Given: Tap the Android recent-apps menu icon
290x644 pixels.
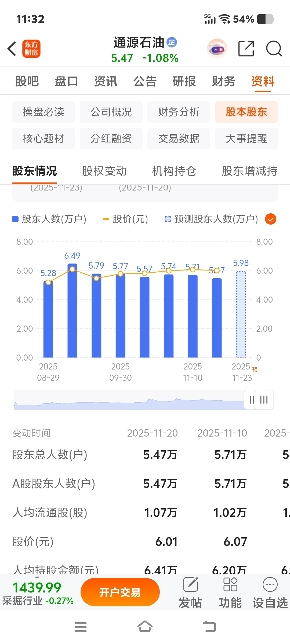Looking at the screenshot, I should [x=81, y=627].
